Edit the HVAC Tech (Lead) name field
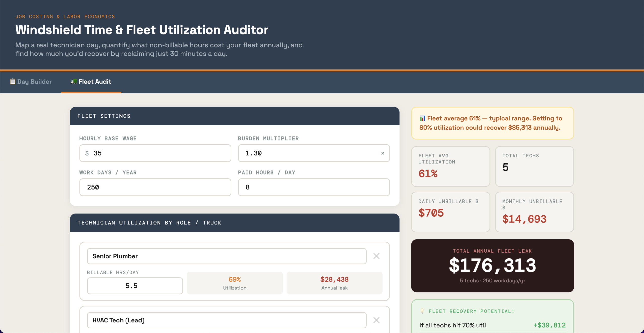 coord(226,320)
